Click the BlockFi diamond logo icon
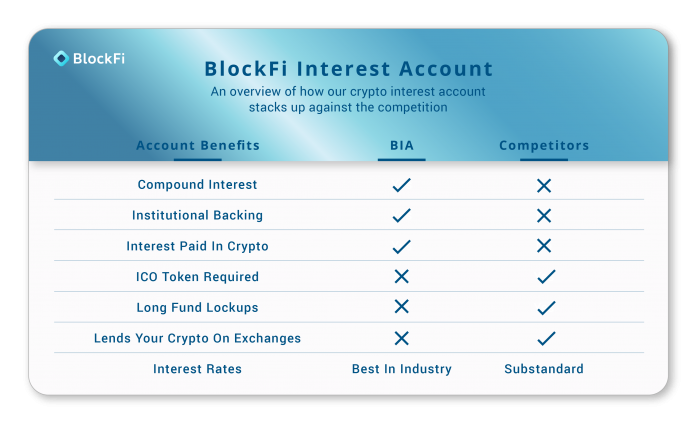 61,58
